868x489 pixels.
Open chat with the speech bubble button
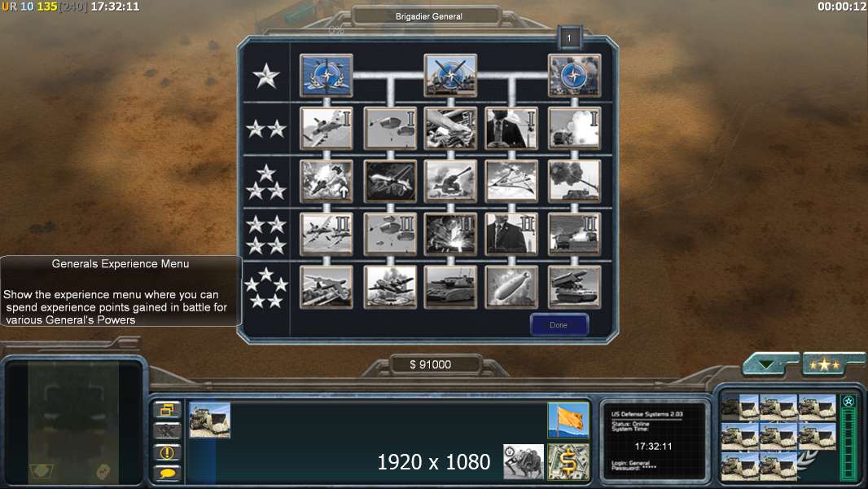(x=167, y=474)
